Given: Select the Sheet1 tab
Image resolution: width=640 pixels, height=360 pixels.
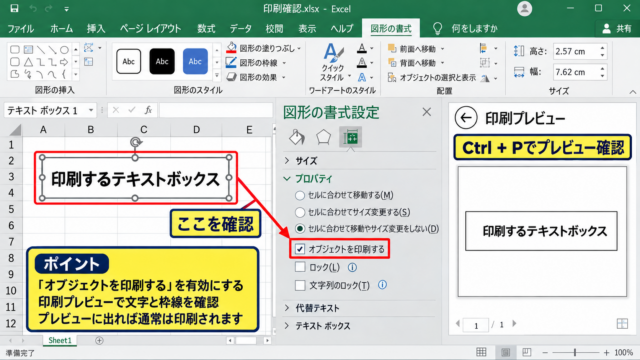Looking at the screenshot, I should [x=60, y=340].
